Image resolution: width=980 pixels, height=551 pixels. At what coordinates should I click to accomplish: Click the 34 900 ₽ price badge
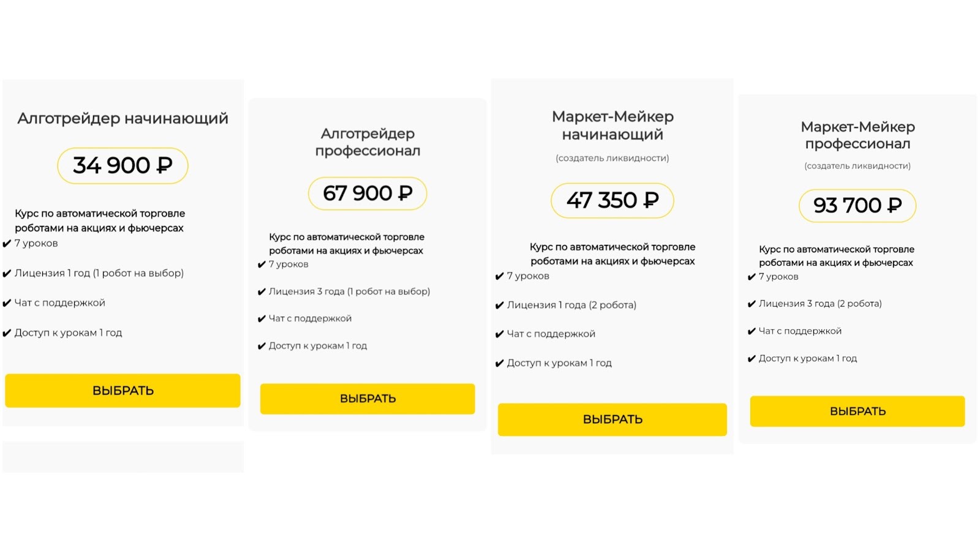pos(123,165)
